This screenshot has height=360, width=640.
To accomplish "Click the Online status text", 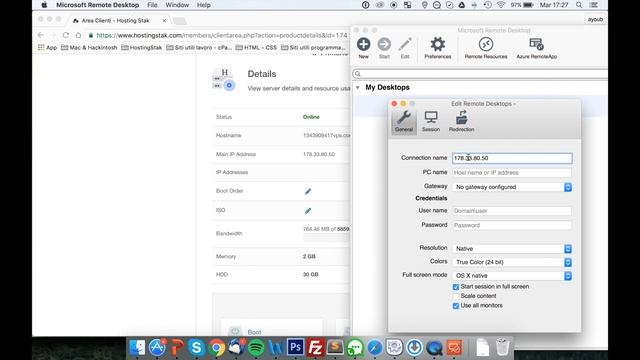I will (x=311, y=117).
